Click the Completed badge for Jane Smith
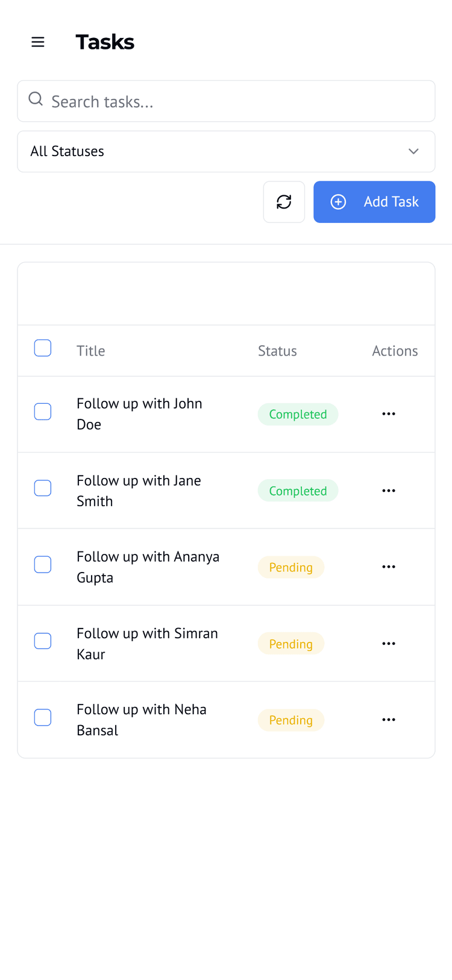This screenshot has height=980, width=452. pyautogui.click(x=298, y=491)
